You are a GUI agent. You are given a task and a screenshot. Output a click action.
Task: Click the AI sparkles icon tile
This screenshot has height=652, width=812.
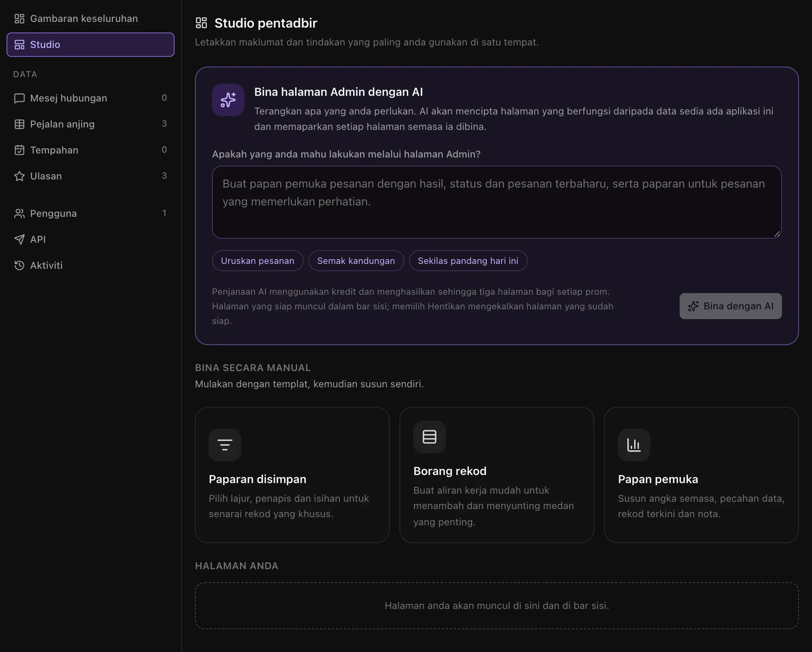(228, 100)
